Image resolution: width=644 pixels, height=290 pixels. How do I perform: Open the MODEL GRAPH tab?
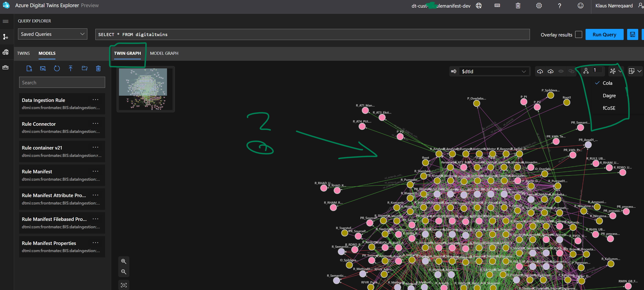coord(164,53)
